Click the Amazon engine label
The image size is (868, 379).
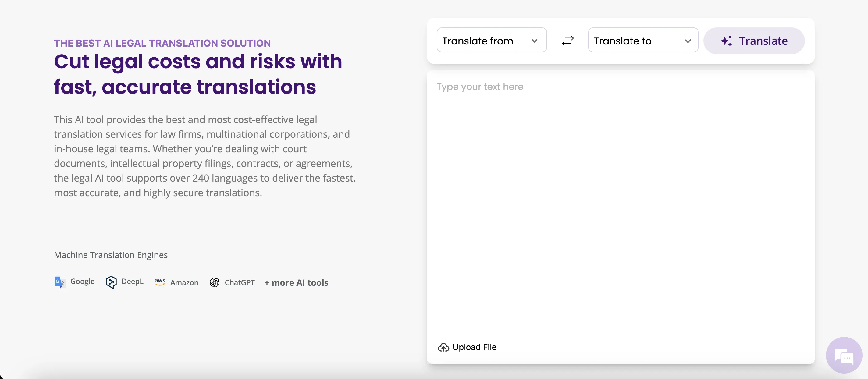coord(184,283)
